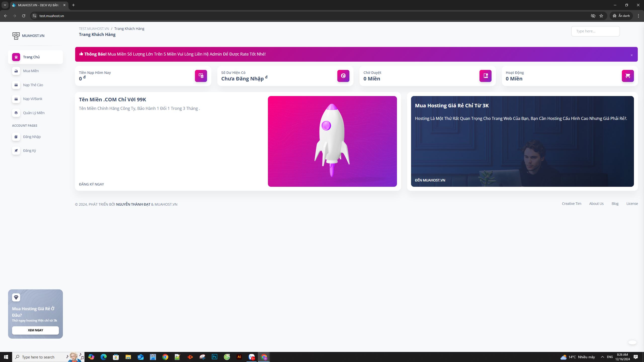Viewport: 644px width, 362px height.
Task: Open the Windows taskbar system tray arrow
Action: 602,357
